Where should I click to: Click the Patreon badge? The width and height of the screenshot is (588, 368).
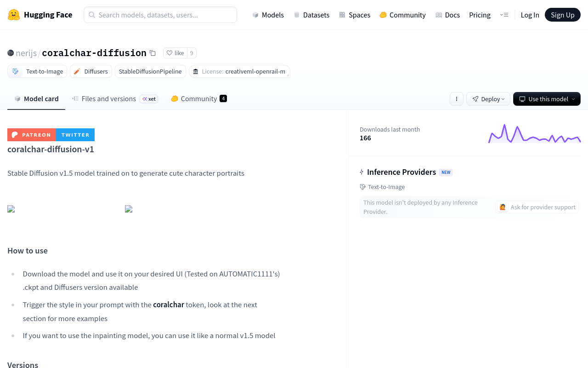(x=32, y=135)
